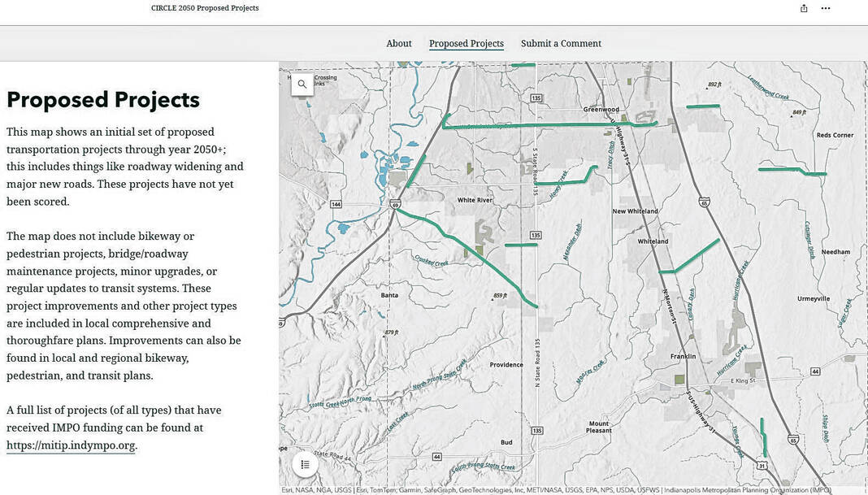Click the Franklin city label on the map
The image size is (868, 495).
coord(683,356)
